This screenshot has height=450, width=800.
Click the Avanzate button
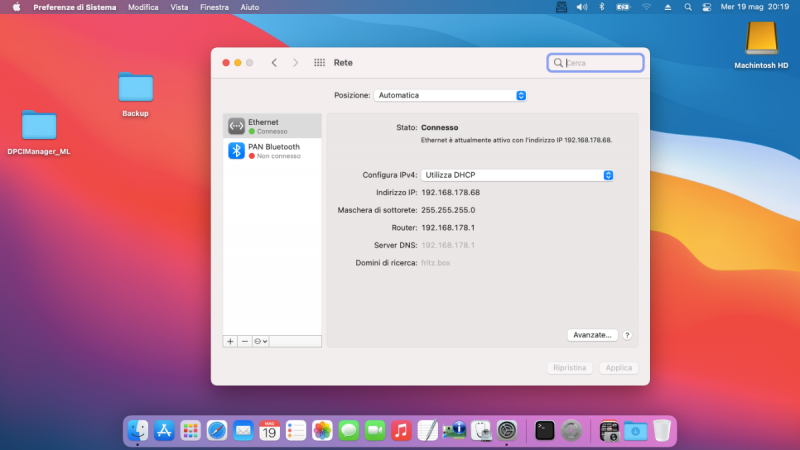tap(592, 335)
